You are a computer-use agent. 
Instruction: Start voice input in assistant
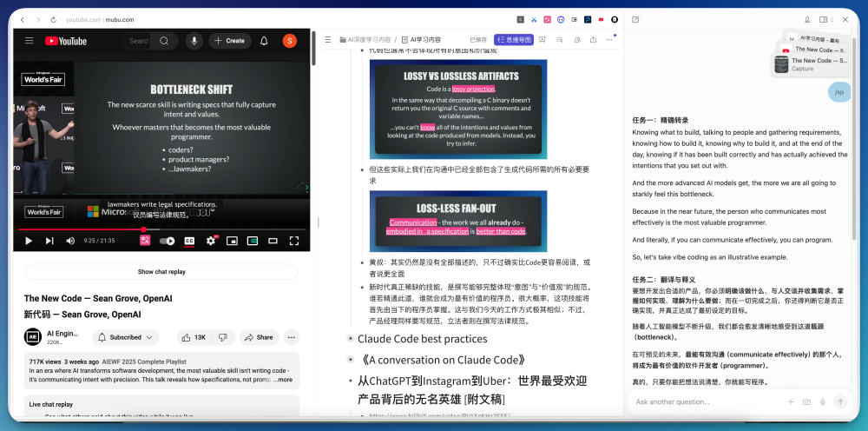click(x=823, y=402)
